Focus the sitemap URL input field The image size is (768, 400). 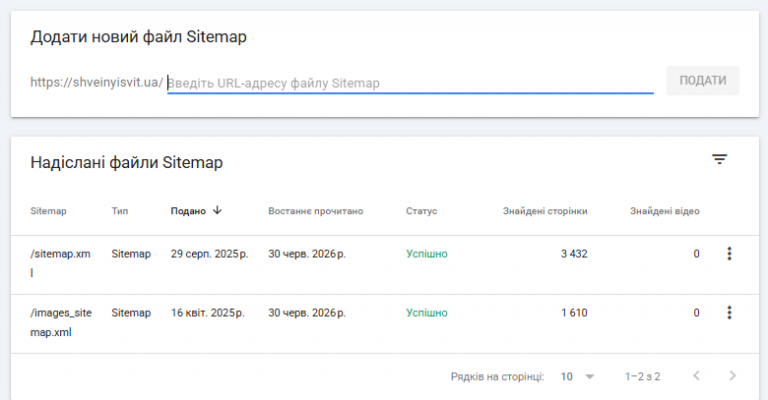click(410, 83)
